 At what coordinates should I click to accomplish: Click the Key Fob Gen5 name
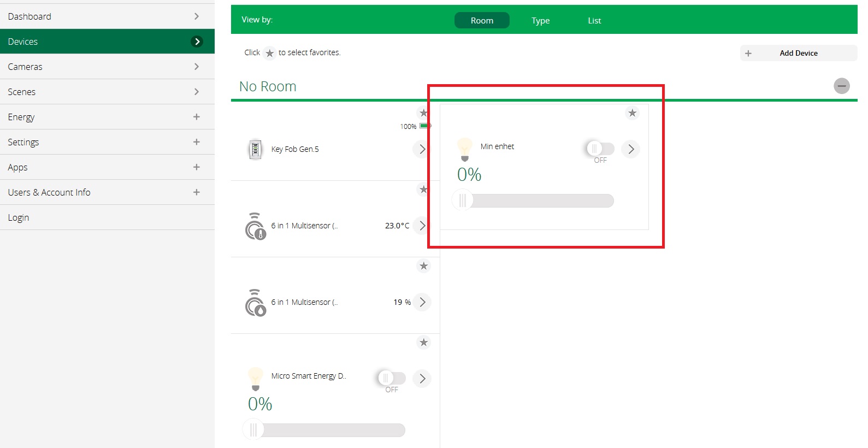pyautogui.click(x=295, y=149)
